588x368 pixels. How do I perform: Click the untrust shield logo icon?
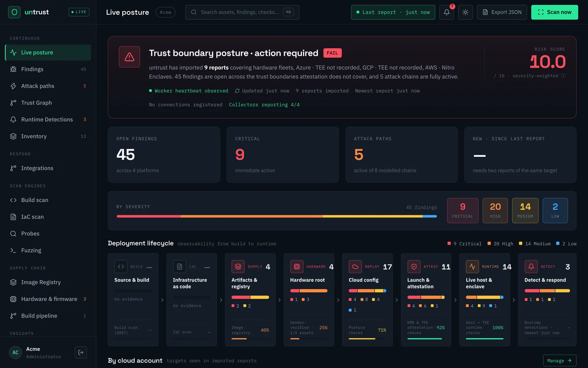click(x=14, y=12)
